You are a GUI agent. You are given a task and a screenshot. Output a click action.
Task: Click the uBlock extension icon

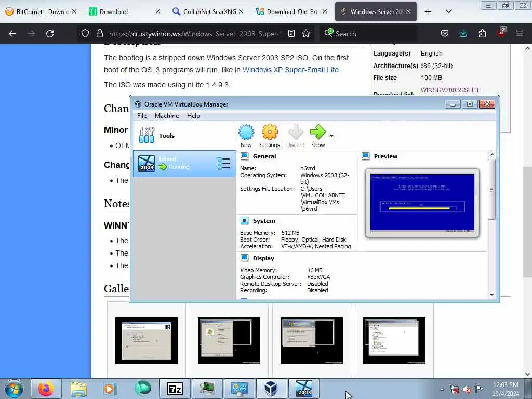point(501,33)
